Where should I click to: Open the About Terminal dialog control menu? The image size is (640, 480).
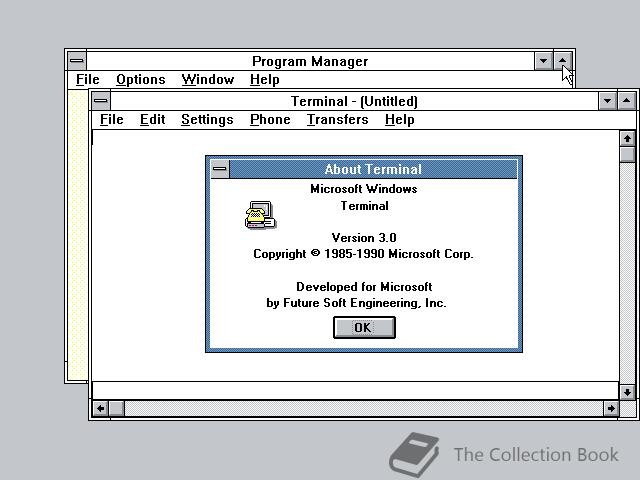(x=220, y=169)
